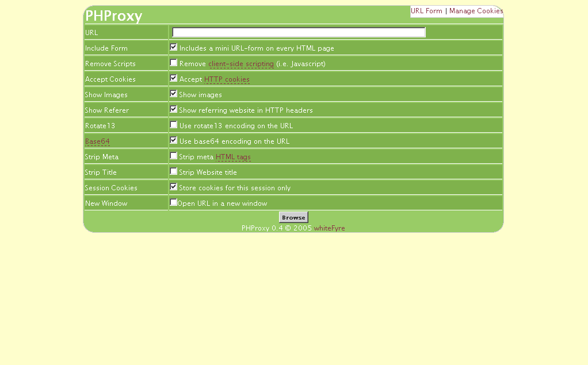Click the 'Session Cookies' row label
The width and height of the screenshot is (588, 365).
click(x=111, y=188)
